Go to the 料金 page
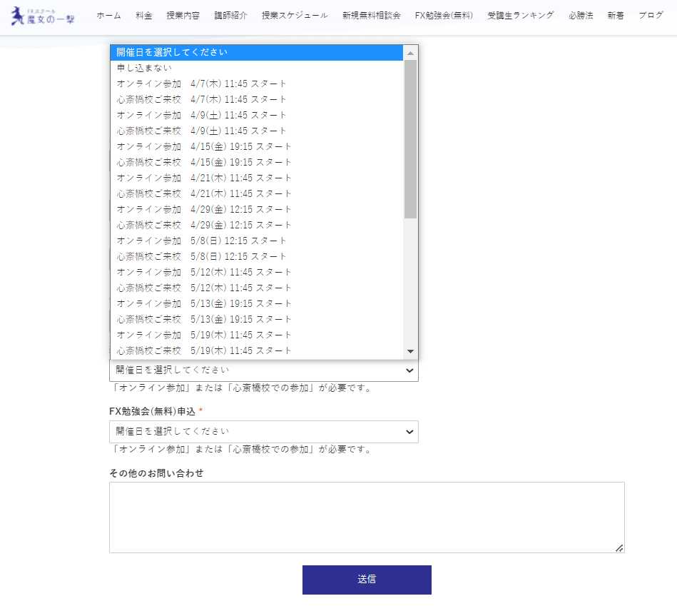 (144, 16)
